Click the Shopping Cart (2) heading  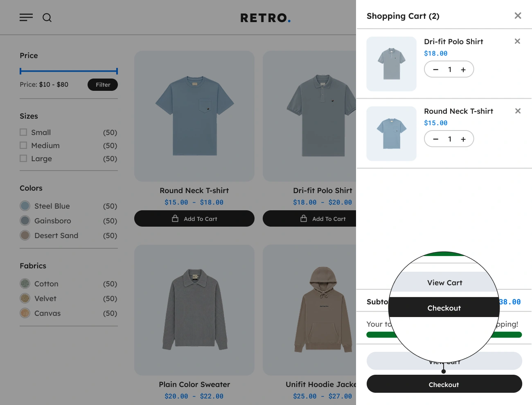pyautogui.click(x=403, y=16)
